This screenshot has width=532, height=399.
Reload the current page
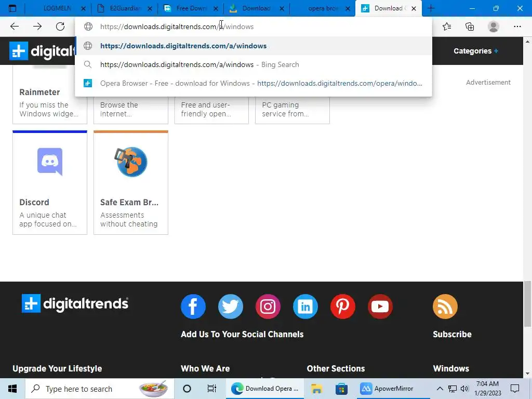[x=60, y=26]
